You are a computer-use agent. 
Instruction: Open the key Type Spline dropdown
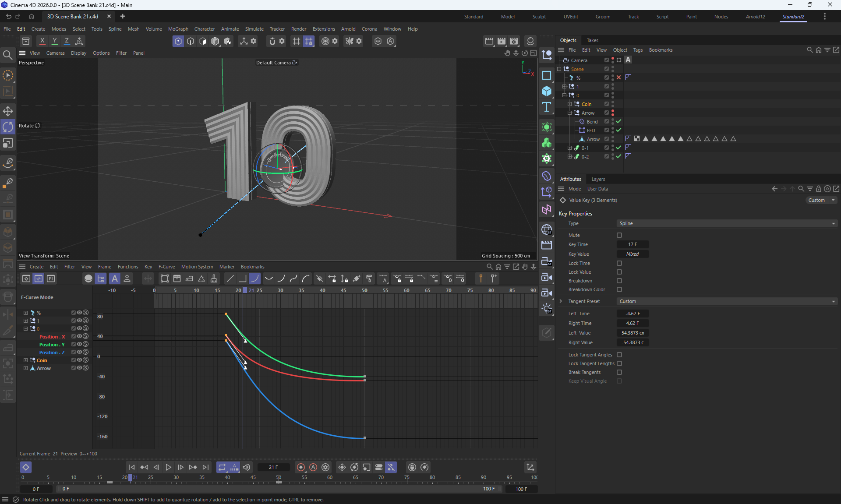click(727, 223)
